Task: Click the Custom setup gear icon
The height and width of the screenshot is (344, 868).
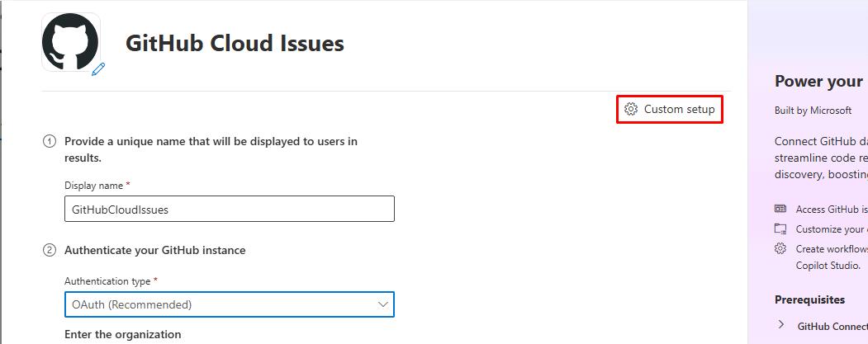Action: point(631,109)
